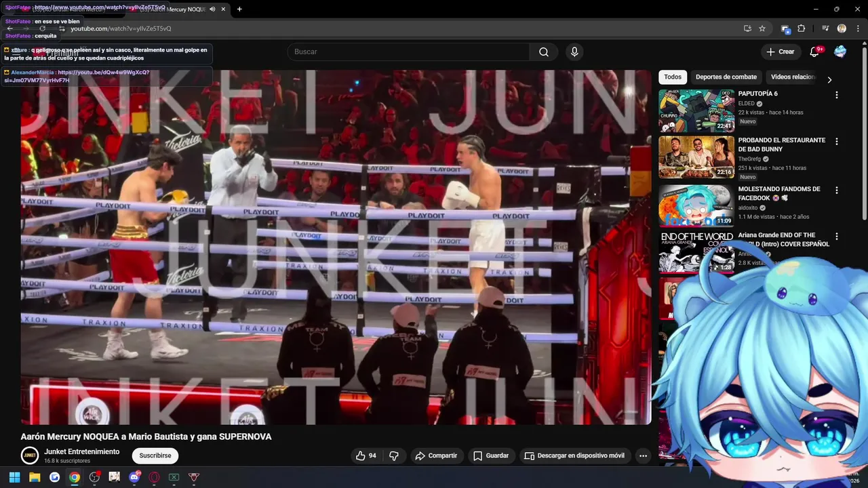Click the boxing video player
Screen dimensions: 868x488
[336, 247]
